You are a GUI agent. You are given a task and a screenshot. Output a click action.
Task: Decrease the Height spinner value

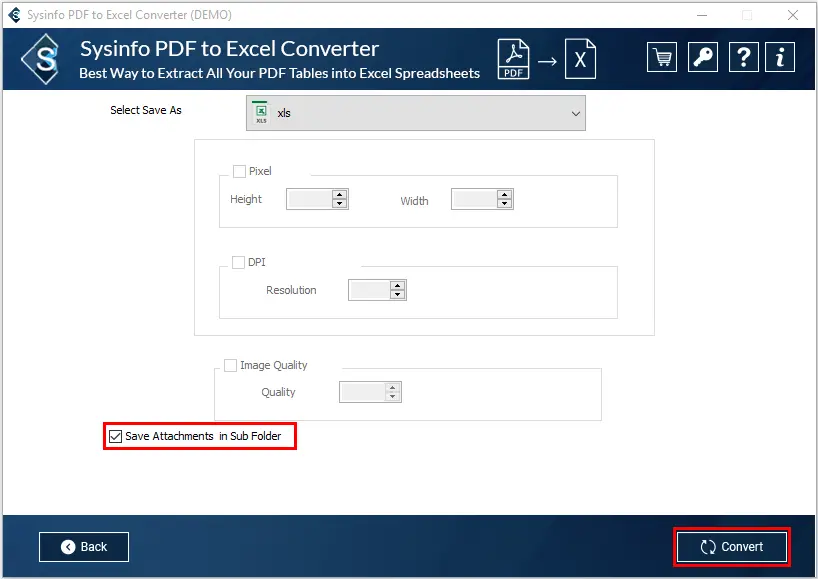(340, 203)
